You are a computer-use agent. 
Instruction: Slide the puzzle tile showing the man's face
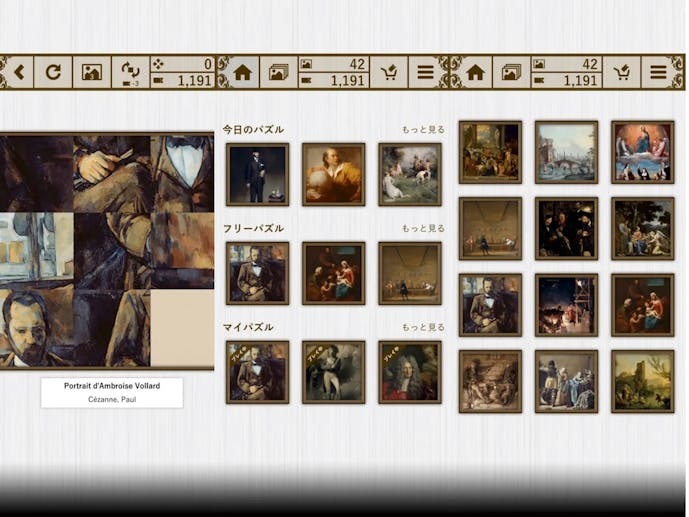36,328
